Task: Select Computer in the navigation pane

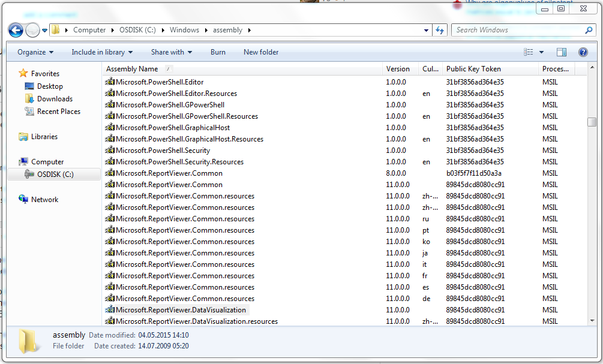Action: click(x=47, y=162)
